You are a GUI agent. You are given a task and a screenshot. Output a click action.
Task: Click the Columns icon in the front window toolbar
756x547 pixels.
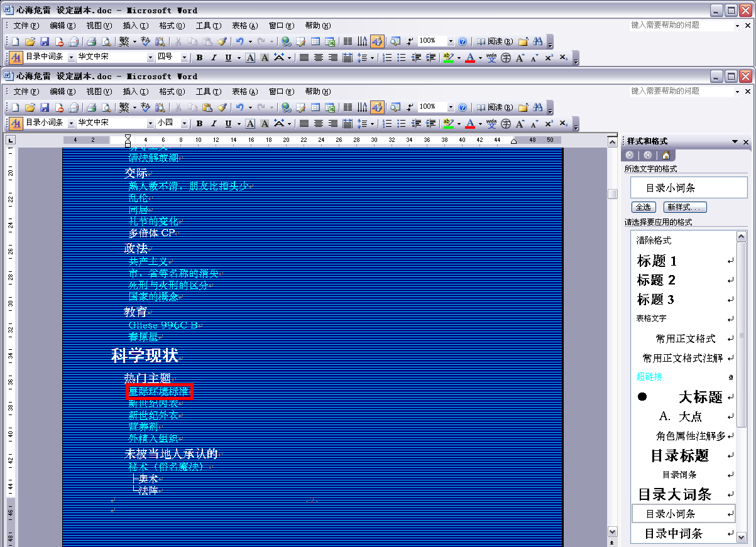348,107
